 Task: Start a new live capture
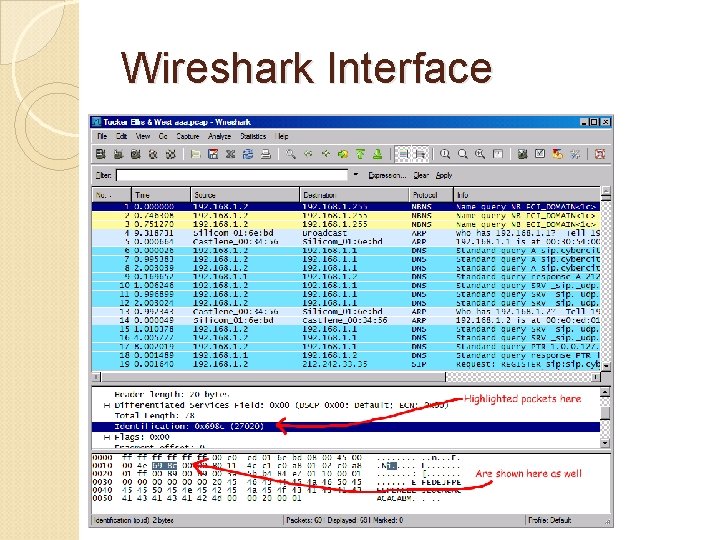pos(135,154)
